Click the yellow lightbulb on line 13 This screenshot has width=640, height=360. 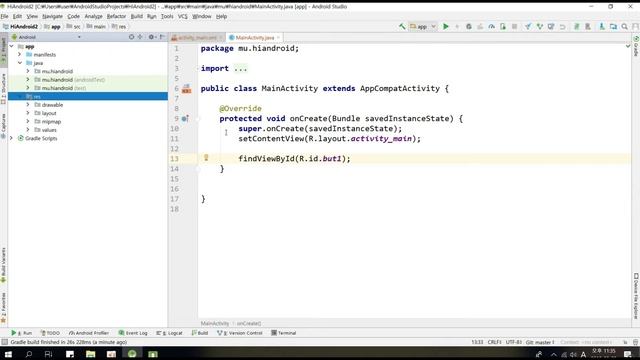click(206, 158)
